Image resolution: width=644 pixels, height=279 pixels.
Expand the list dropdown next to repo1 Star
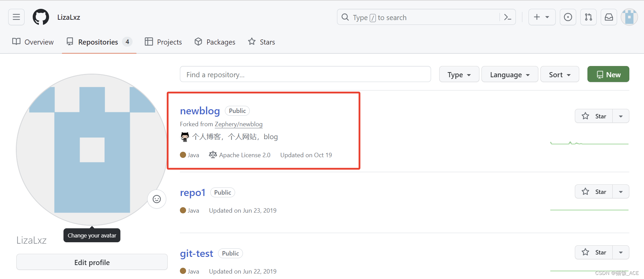(621, 192)
